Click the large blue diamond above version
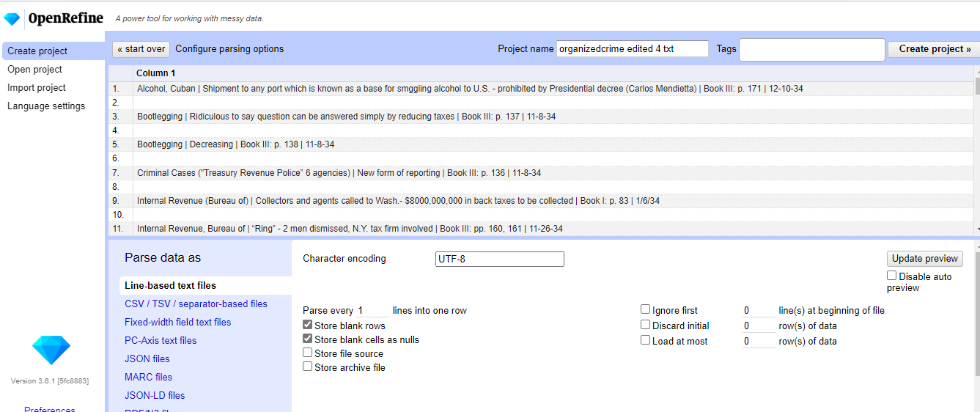This screenshot has width=980, height=412. (51, 350)
